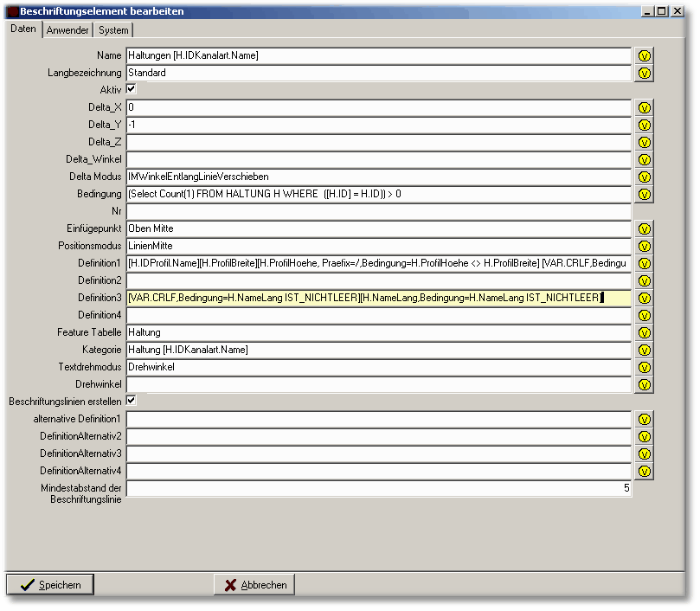Click the Abbrechen button
The width and height of the screenshot is (700, 611).
point(254,585)
